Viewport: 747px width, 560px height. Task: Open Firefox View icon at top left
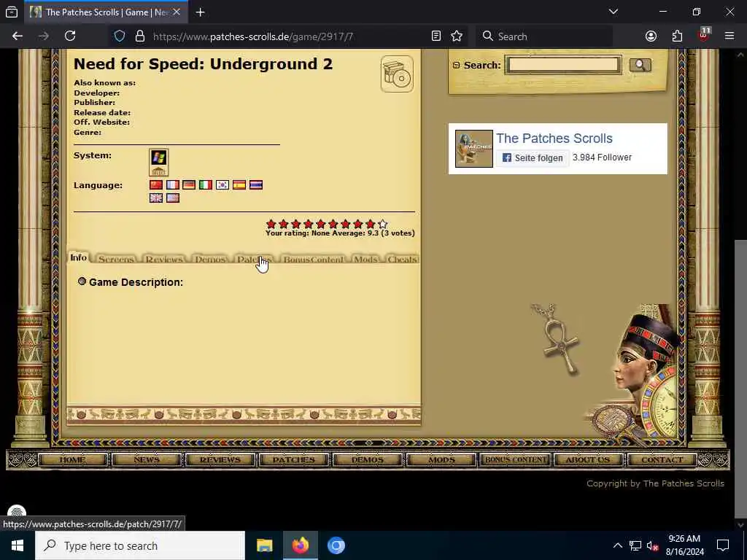click(12, 12)
